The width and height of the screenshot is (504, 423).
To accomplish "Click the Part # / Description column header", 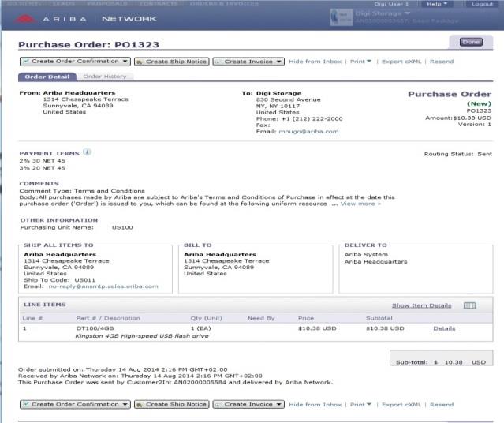I will (108, 318).
